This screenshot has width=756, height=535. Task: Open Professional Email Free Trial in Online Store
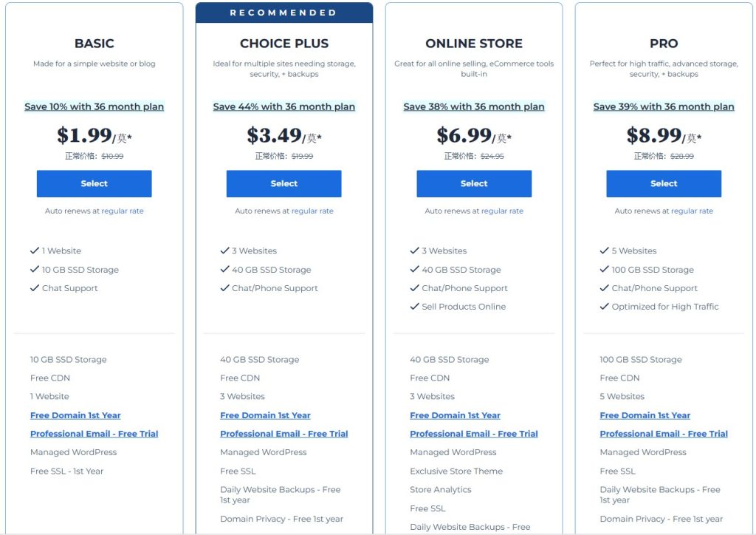(474, 434)
